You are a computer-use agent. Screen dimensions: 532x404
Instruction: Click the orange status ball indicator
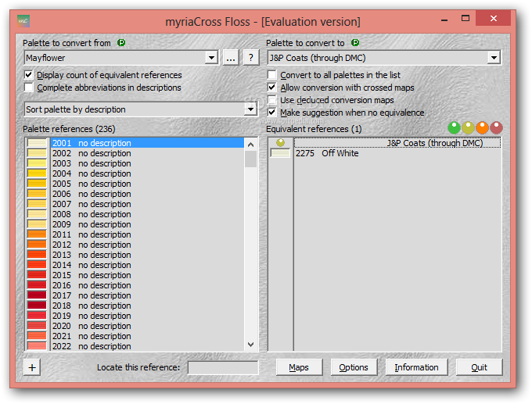point(482,128)
